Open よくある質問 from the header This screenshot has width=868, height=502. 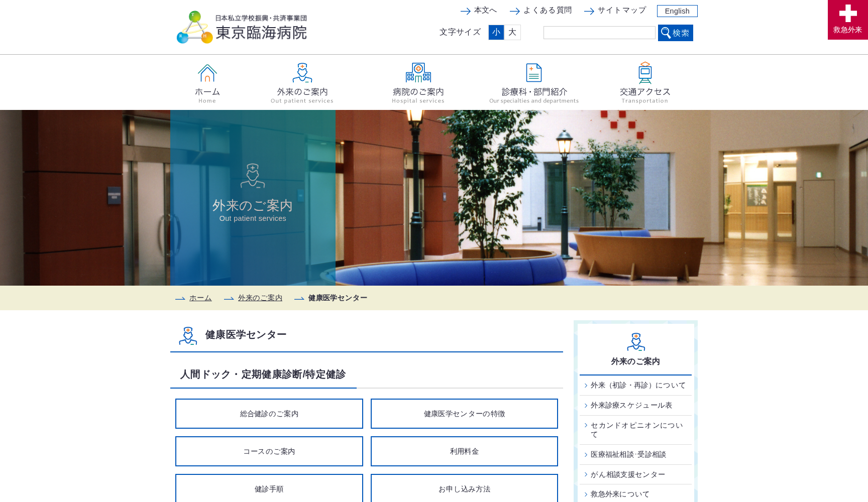click(548, 10)
